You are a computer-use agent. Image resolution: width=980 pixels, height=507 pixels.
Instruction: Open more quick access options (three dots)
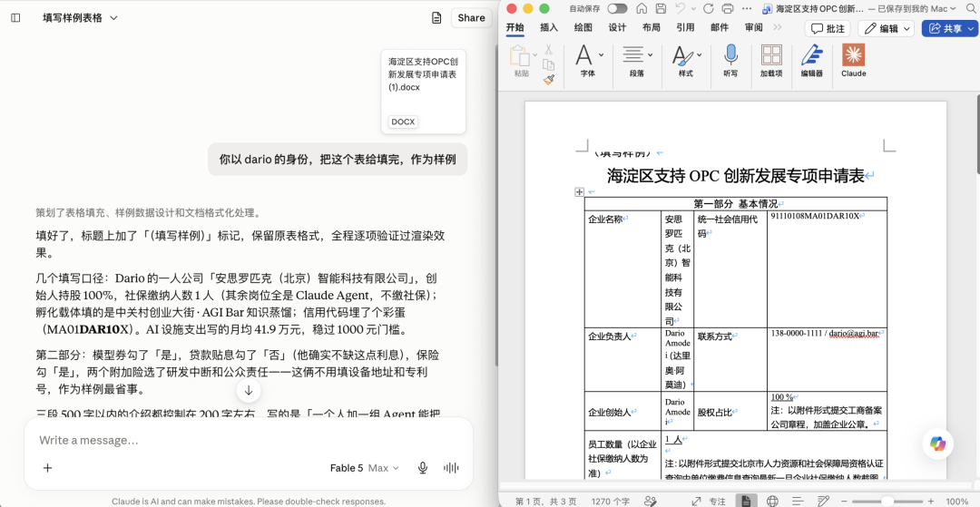click(747, 9)
